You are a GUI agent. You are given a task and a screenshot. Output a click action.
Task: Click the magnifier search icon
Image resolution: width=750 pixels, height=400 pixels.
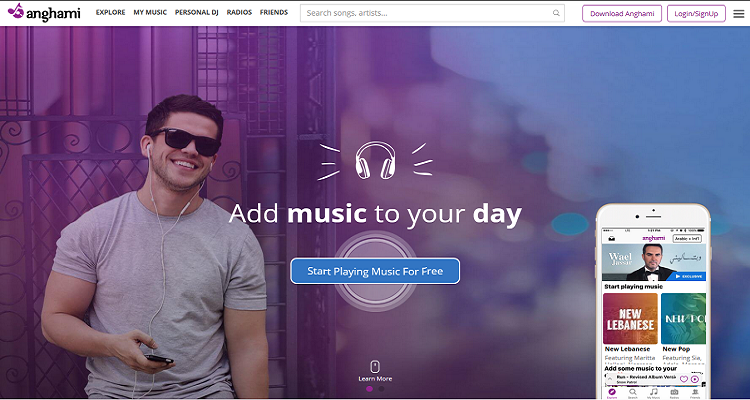click(x=556, y=13)
